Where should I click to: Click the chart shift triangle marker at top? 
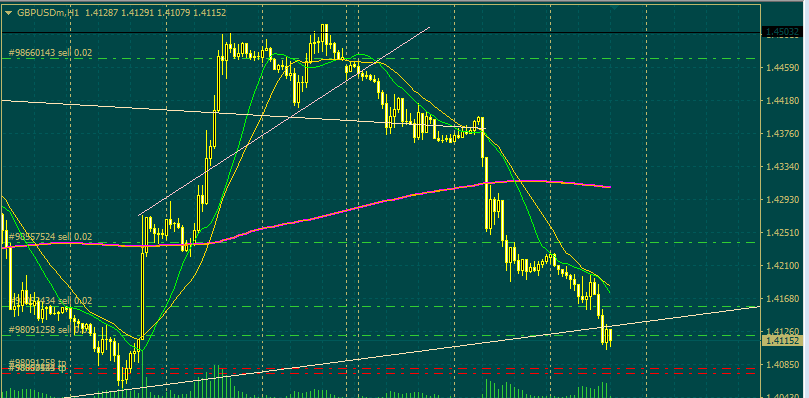pyautogui.click(x=614, y=8)
